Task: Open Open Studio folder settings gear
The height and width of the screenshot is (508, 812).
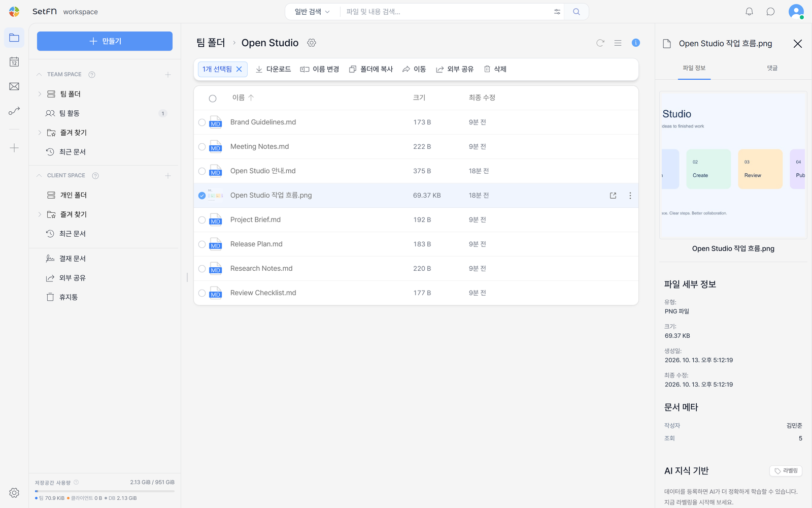Action: [312, 43]
